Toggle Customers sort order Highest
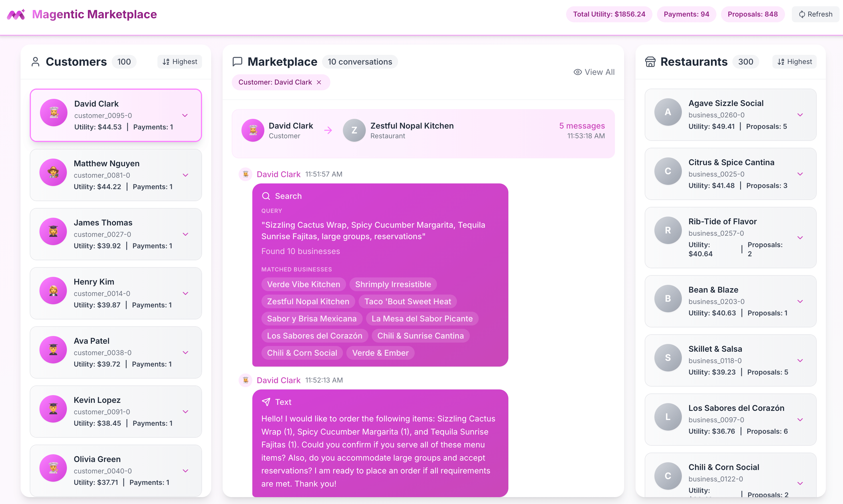Image resolution: width=843 pixels, height=504 pixels. pos(180,61)
